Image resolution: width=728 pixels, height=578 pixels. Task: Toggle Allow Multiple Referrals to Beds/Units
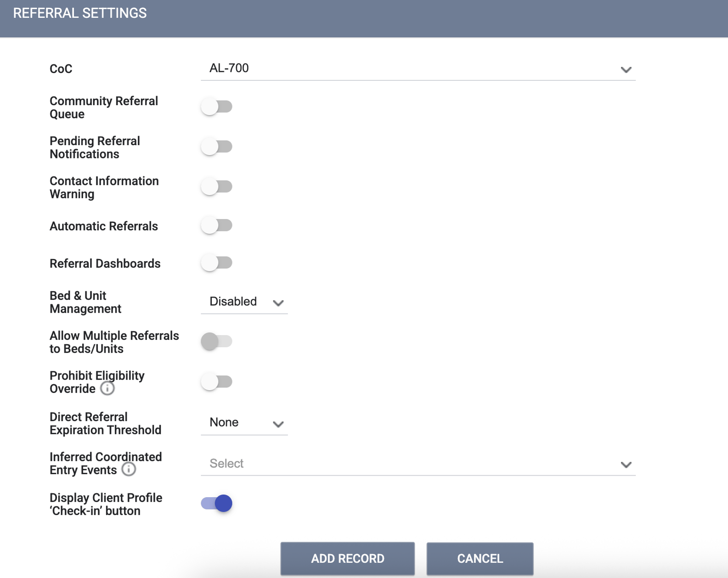[x=217, y=341]
